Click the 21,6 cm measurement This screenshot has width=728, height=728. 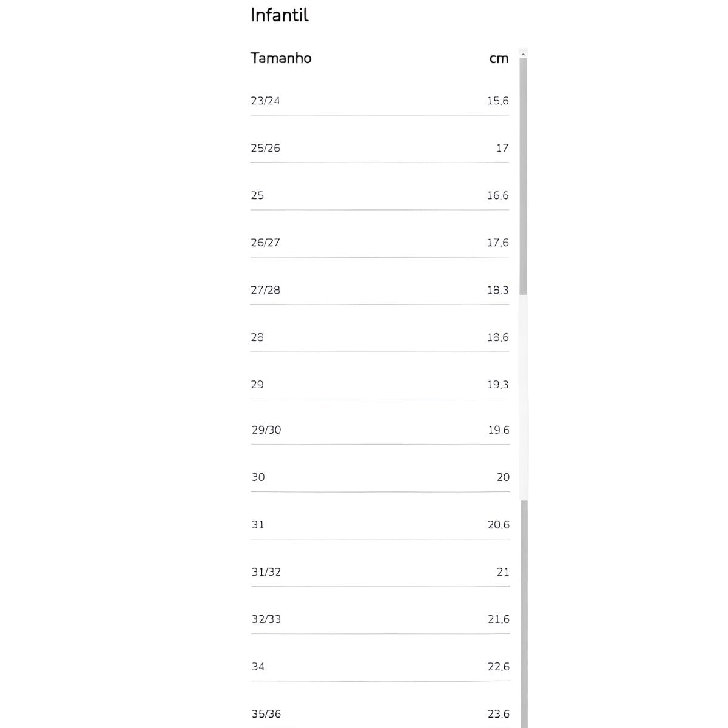tap(498, 619)
